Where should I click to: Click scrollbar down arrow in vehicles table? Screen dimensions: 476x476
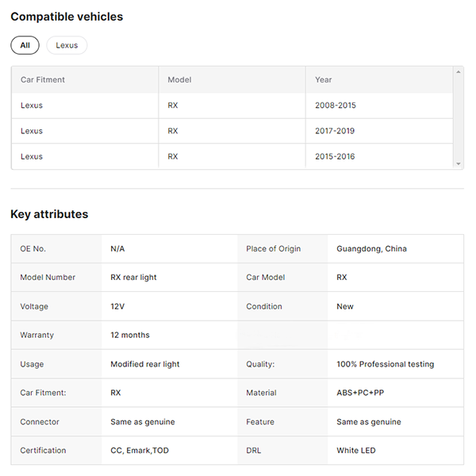click(459, 163)
